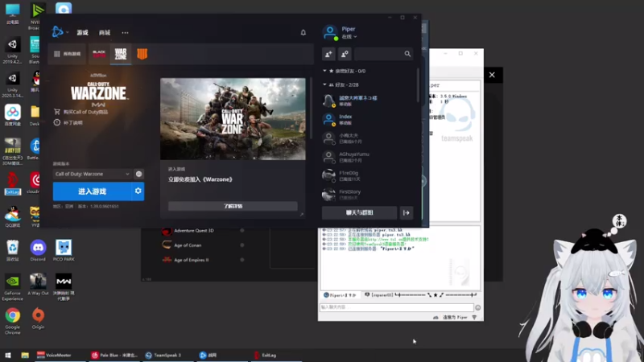Open the Battle.net logo dropdown arrow
The height and width of the screenshot is (362, 644).
(x=67, y=32)
